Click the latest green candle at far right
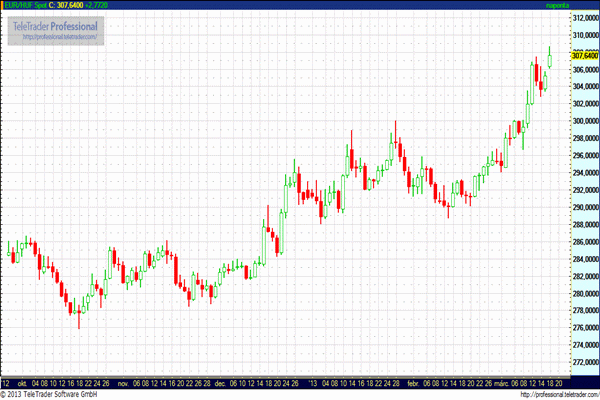Screen dimensions: 600x400 tap(550, 61)
